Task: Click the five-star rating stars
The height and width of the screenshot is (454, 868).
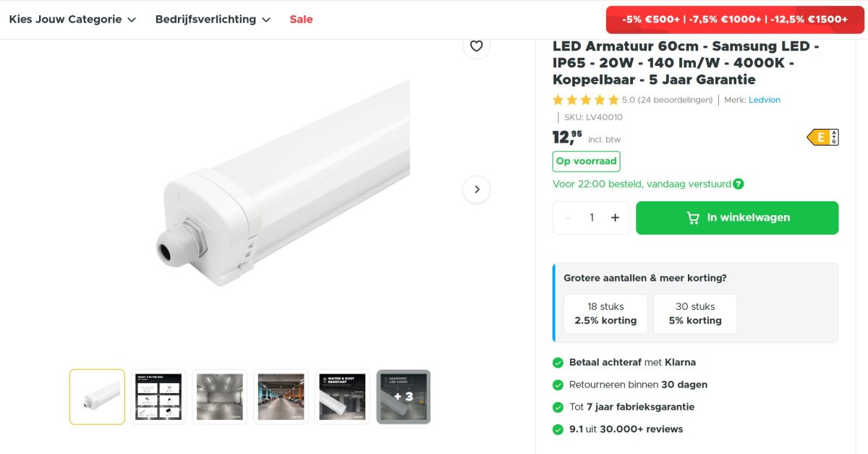Action: (586, 100)
